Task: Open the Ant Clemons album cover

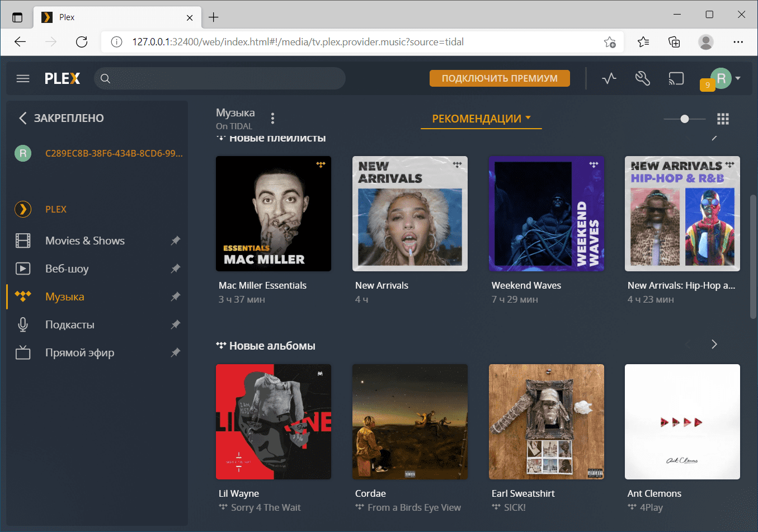Action: click(x=682, y=422)
